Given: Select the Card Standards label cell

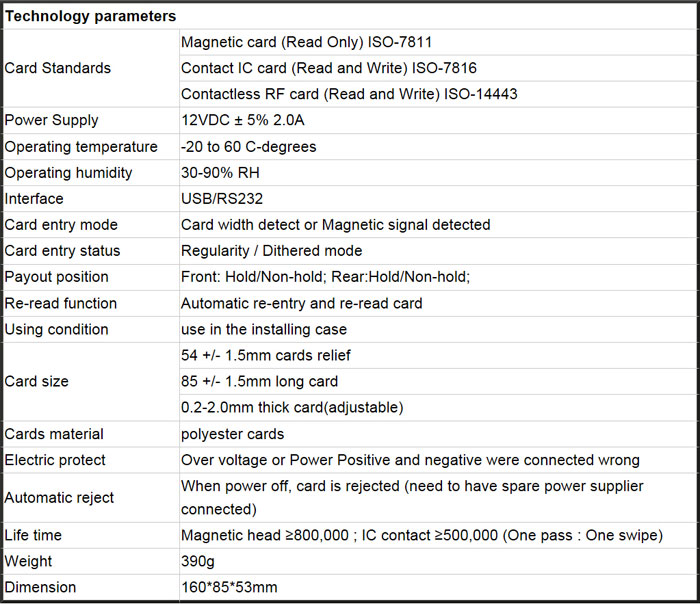Looking at the screenshot, I should point(58,68).
